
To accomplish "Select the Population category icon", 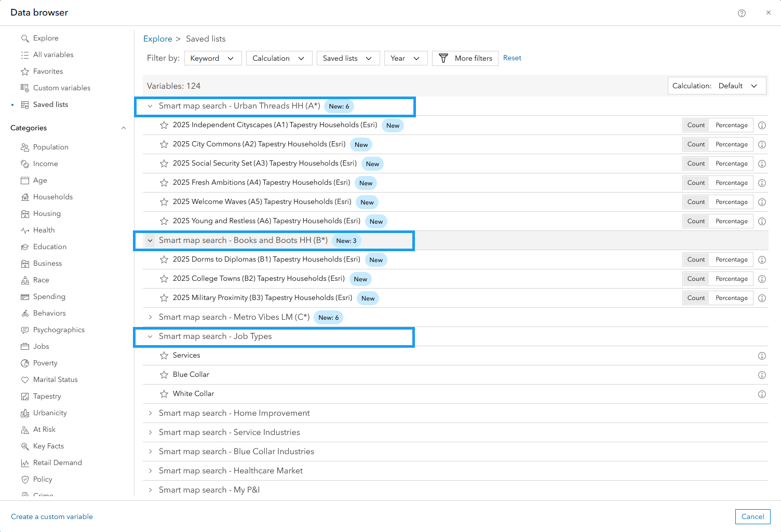I will click(25, 147).
